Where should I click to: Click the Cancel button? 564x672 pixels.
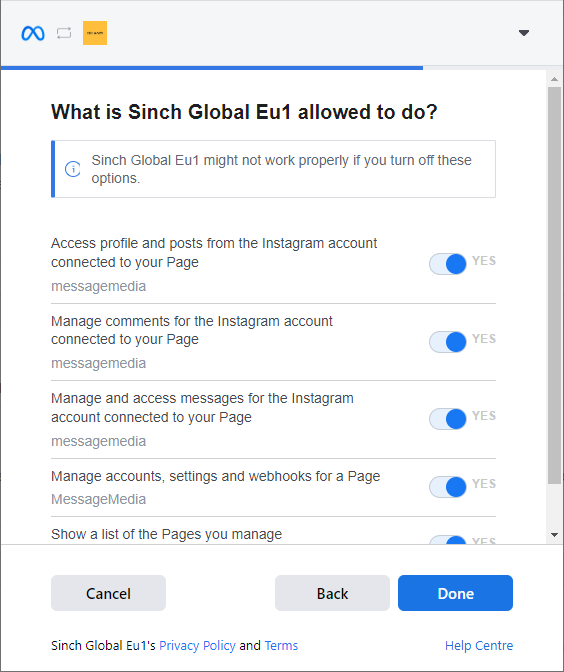(108, 593)
